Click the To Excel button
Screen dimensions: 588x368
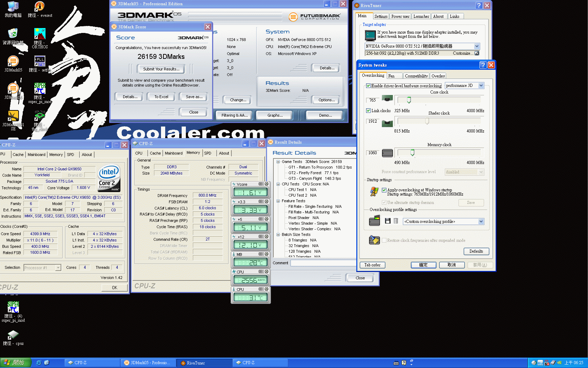click(161, 97)
